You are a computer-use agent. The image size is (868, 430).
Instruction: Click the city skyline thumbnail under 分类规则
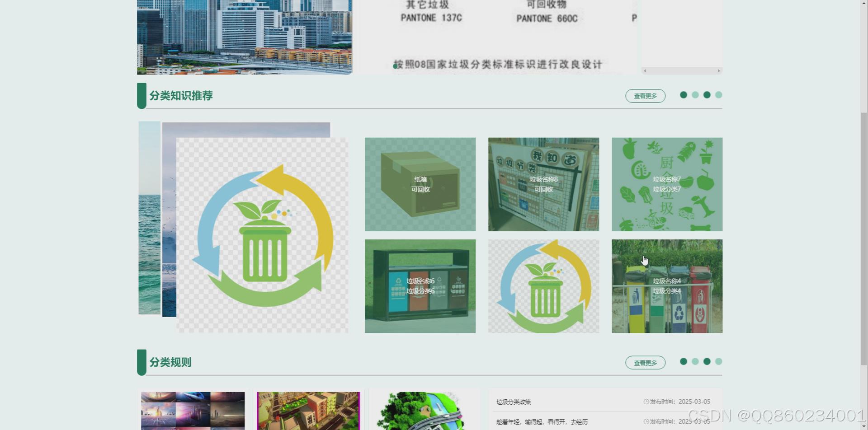pos(192,410)
